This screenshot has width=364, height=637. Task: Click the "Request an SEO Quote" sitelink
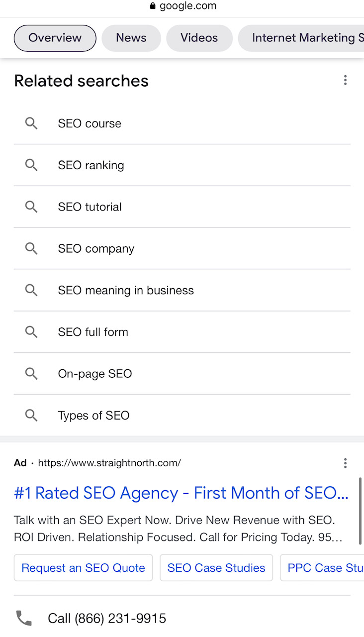pyautogui.click(x=83, y=568)
